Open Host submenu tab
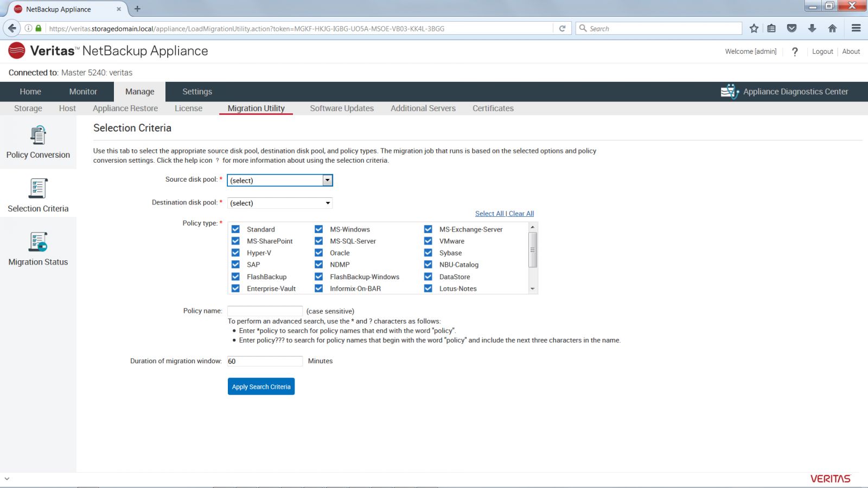This screenshot has height=488, width=868. [x=67, y=108]
